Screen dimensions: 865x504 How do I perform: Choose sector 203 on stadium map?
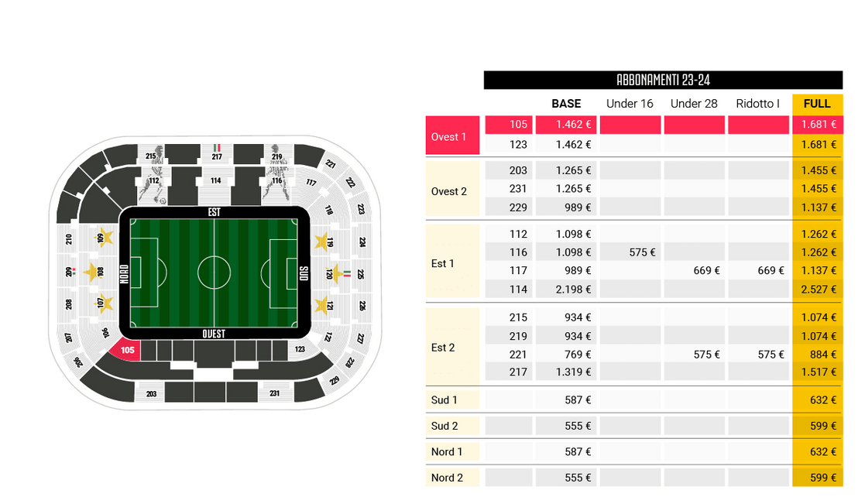coord(151,393)
